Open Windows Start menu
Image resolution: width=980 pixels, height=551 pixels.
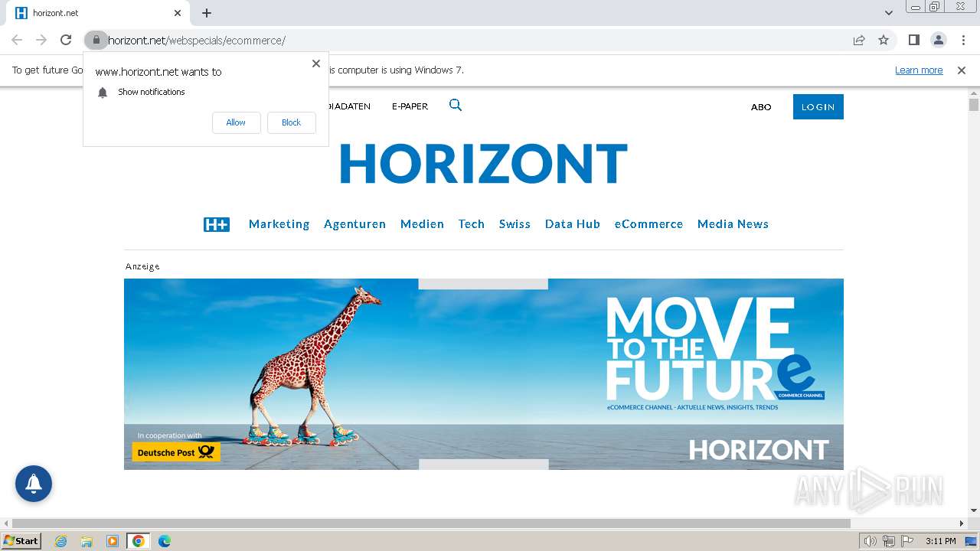pos(21,541)
